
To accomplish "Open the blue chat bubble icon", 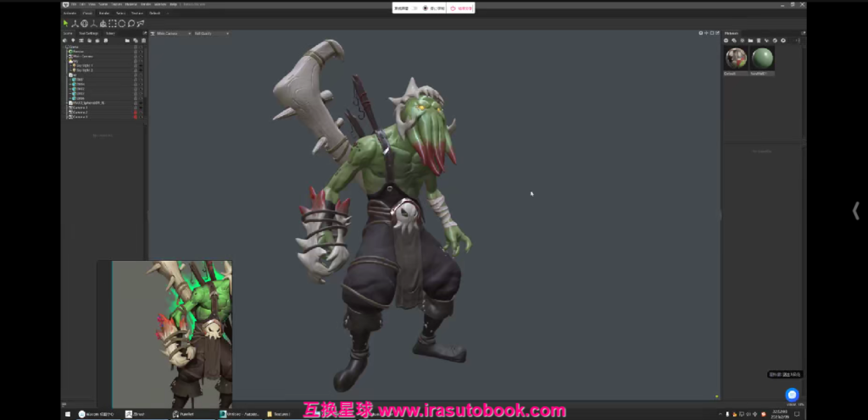I will pos(793,395).
